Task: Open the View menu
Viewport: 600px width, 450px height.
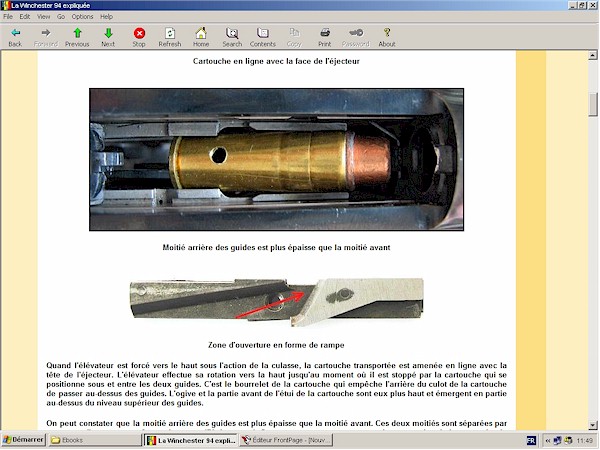Action: pyautogui.click(x=44, y=17)
